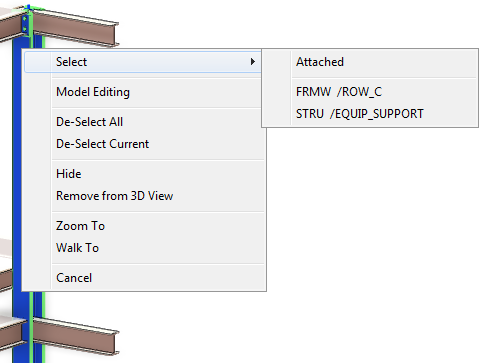Choose De-Select Current
This screenshot has width=481, height=363.
102,144
